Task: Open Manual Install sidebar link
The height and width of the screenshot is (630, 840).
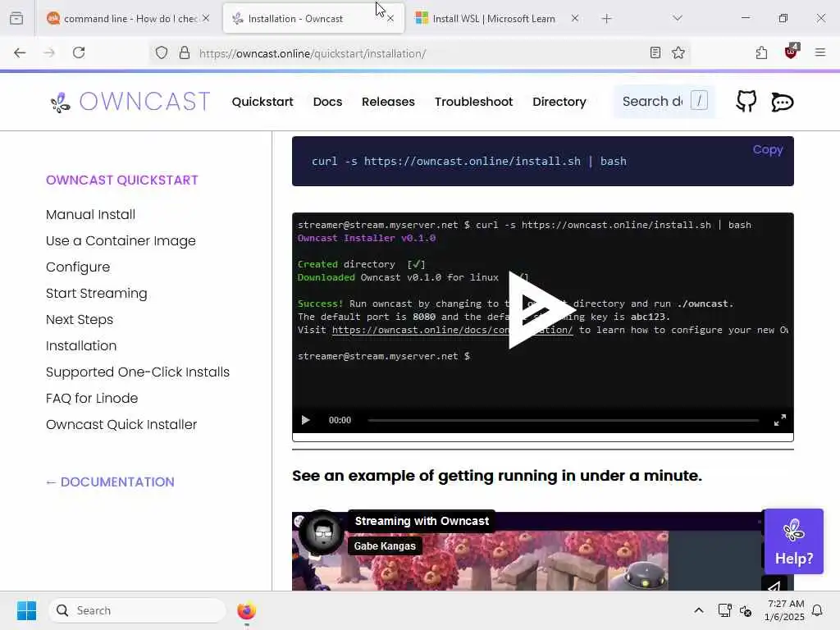Action: tap(90, 214)
